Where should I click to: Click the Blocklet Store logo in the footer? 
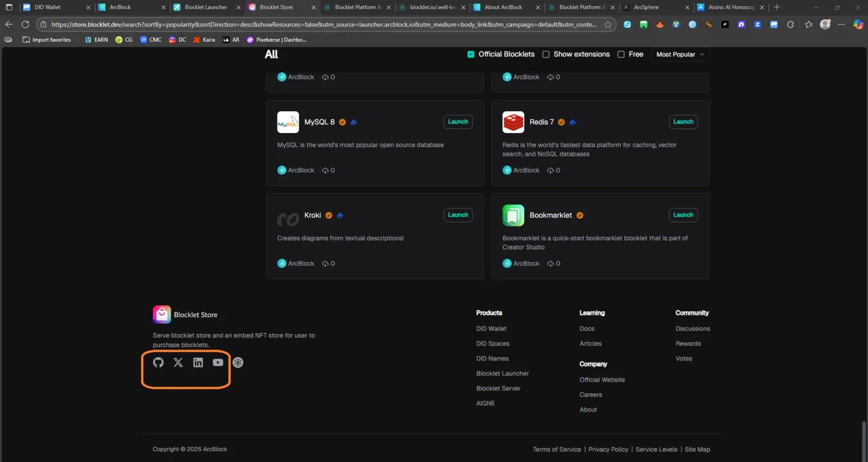[162, 314]
